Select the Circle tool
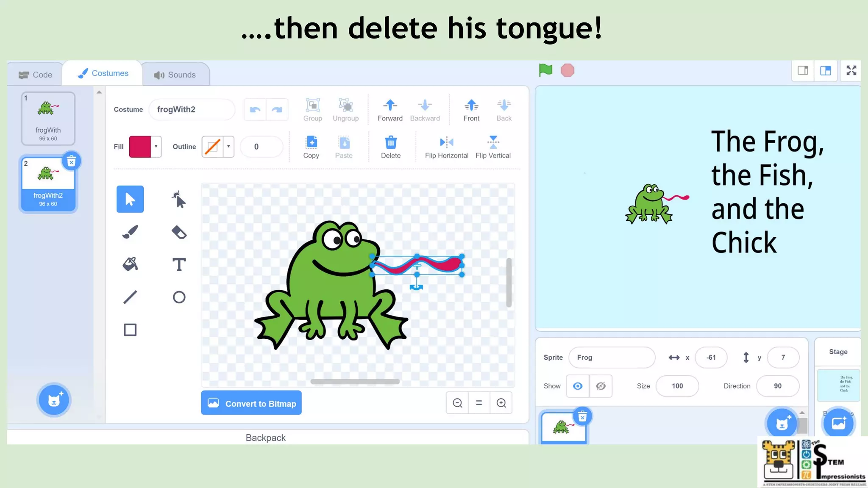The image size is (868, 488). [x=179, y=297]
